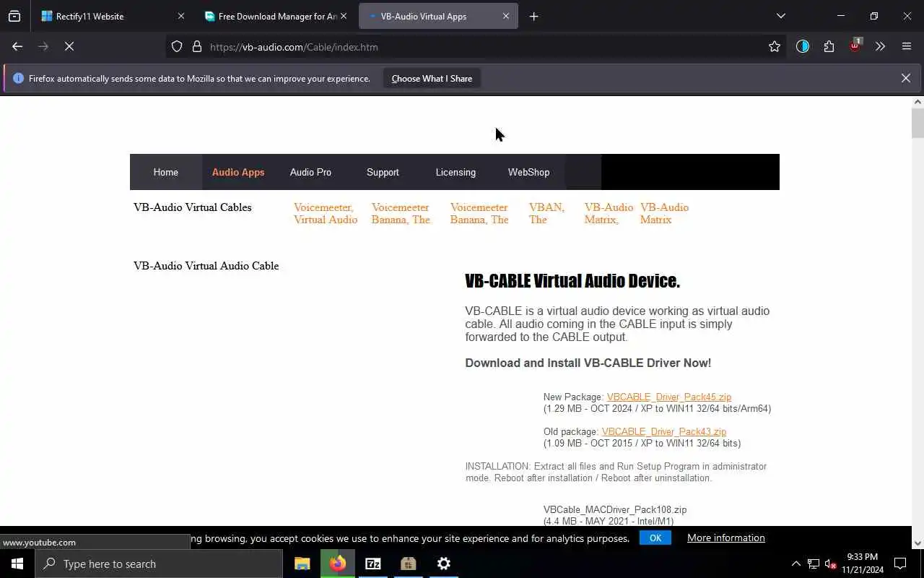The height and width of the screenshot is (578, 924).
Task: Download VBCABLE_Driver_Pack45.zip
Action: click(x=669, y=397)
